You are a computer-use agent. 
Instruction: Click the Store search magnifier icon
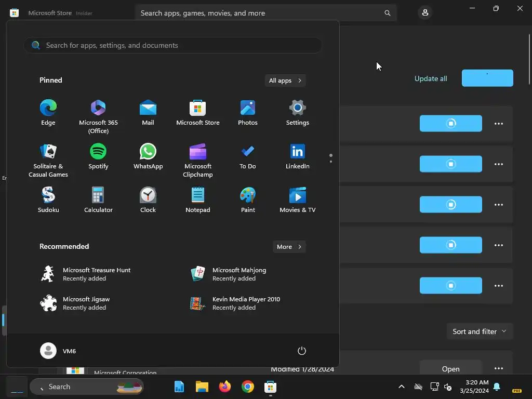pos(387,13)
